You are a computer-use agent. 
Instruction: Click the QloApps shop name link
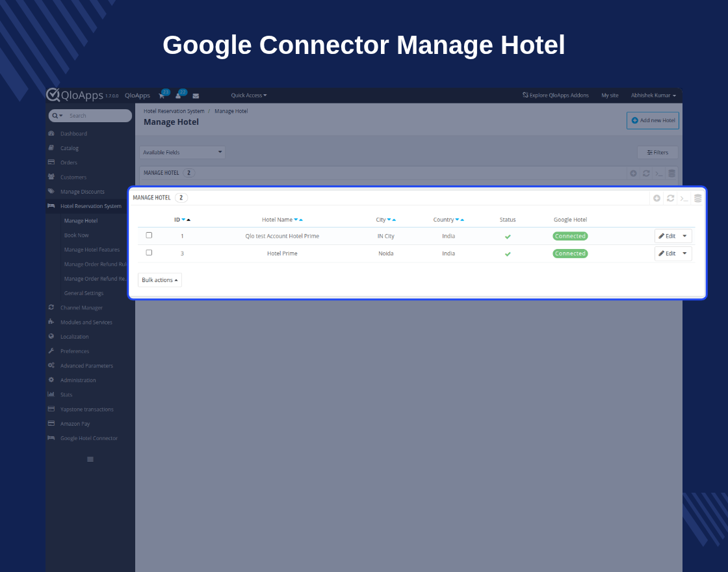coord(137,95)
